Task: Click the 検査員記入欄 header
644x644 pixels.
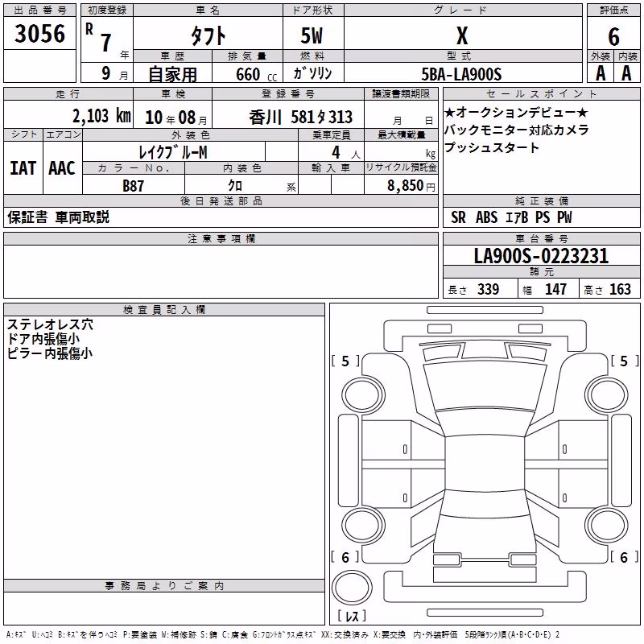Action: pos(164,310)
